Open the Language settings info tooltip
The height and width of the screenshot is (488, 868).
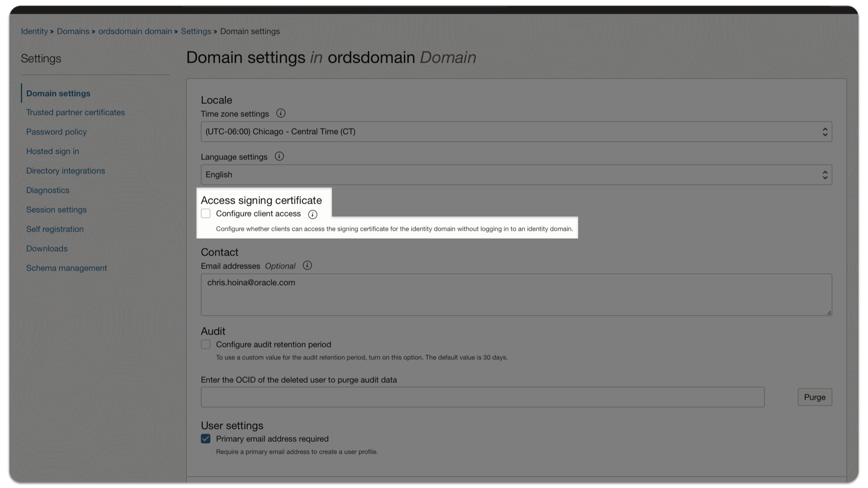tap(279, 156)
